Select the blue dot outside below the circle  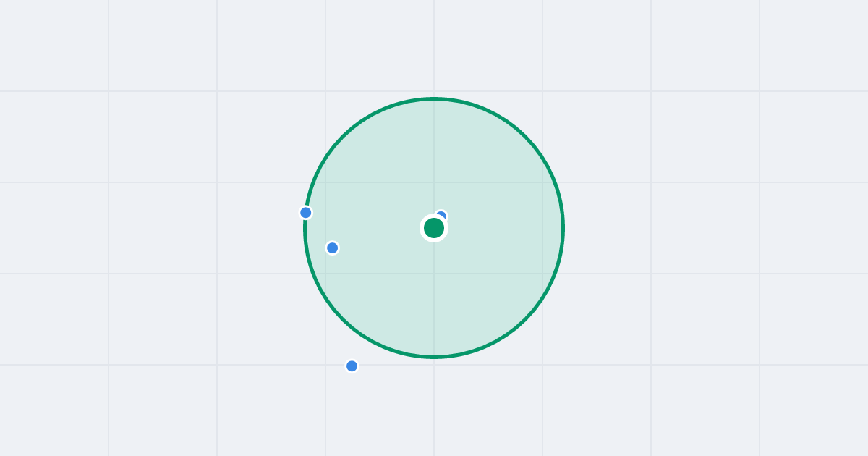(352, 366)
